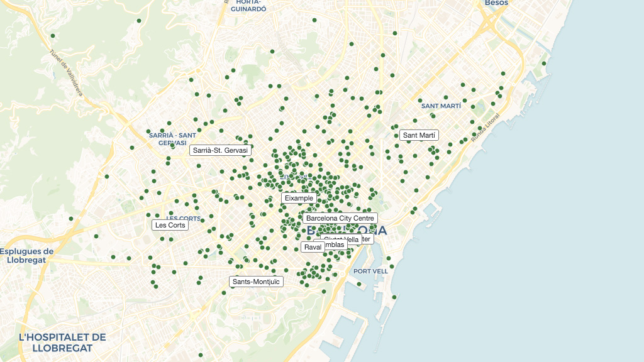This screenshot has height=362, width=644.
Task: Click the Sarrià-St. Gervasi label box
Action: (x=221, y=150)
